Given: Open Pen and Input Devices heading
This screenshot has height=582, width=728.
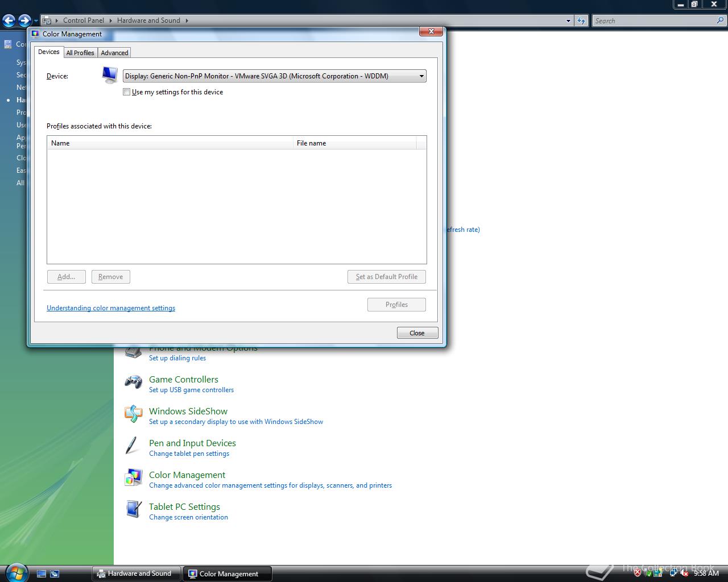Looking at the screenshot, I should 192,443.
